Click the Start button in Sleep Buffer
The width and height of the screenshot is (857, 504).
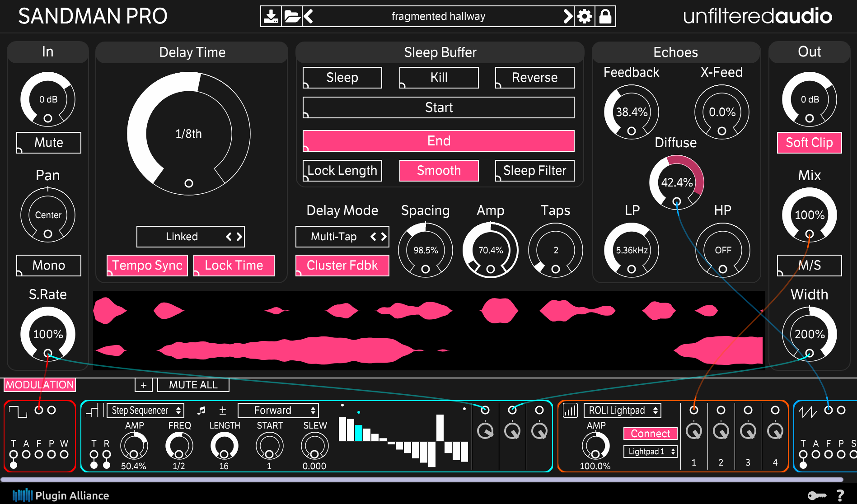(x=439, y=107)
